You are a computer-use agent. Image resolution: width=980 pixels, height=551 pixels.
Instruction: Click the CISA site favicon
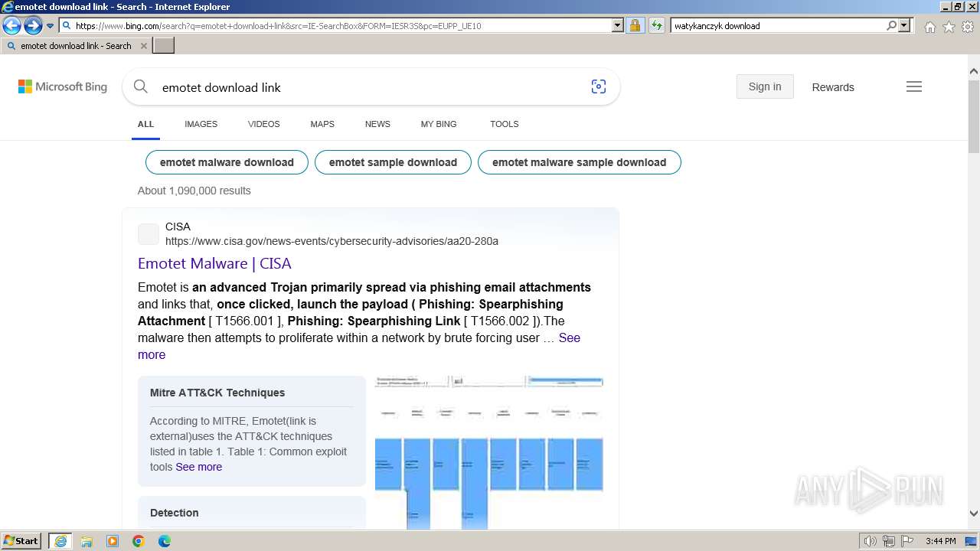point(149,234)
